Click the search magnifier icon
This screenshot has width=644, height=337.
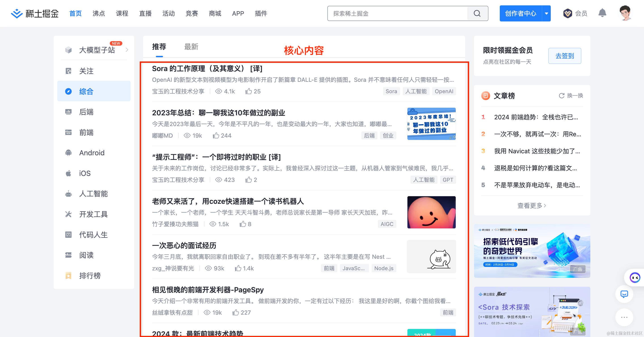pyautogui.click(x=477, y=13)
